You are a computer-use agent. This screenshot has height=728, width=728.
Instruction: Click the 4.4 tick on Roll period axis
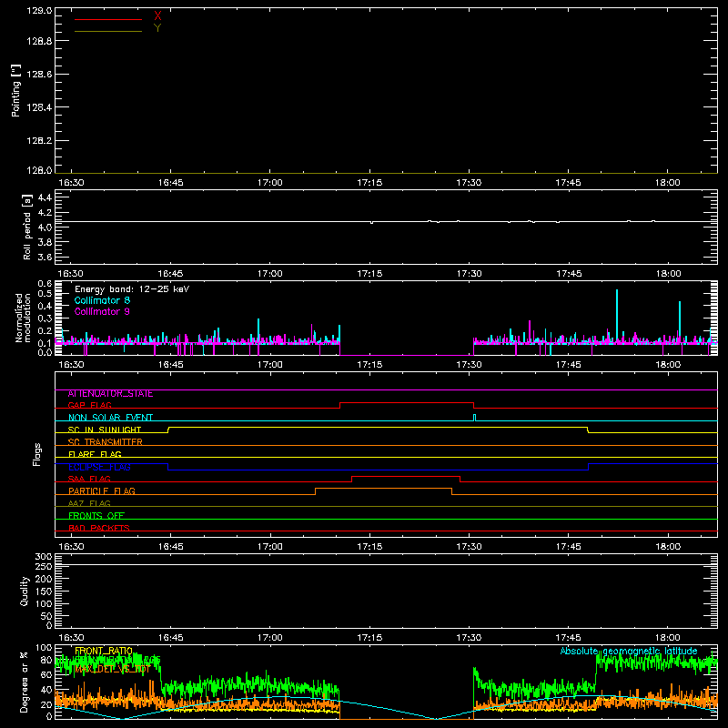pos(45,197)
